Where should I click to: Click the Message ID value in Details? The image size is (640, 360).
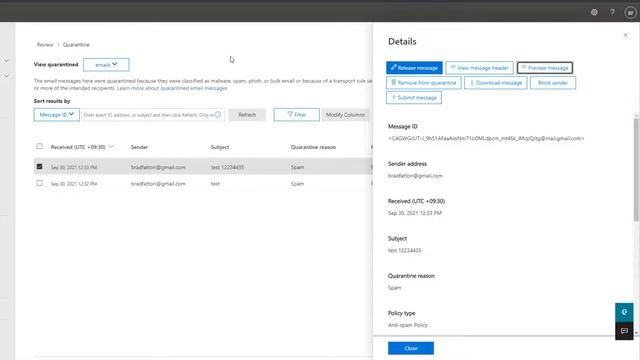click(486, 138)
